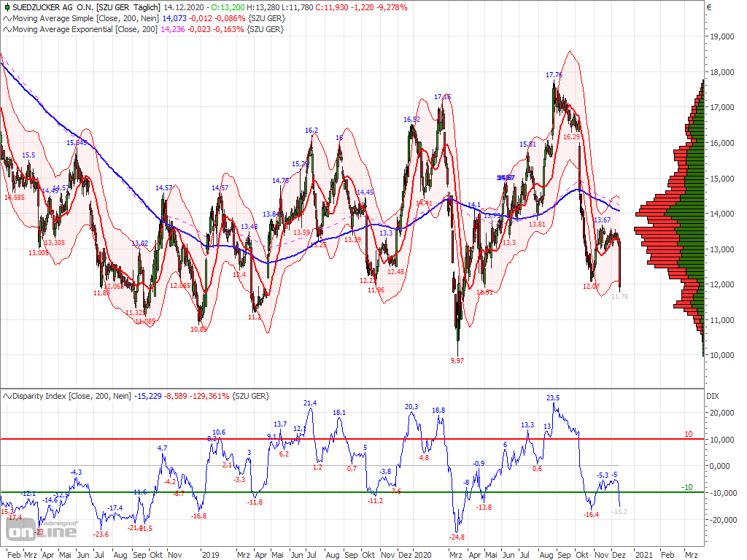Viewport: 747px width, 560px height.
Task: Click the -23,6 disparity low annotation
Action: pos(101,534)
